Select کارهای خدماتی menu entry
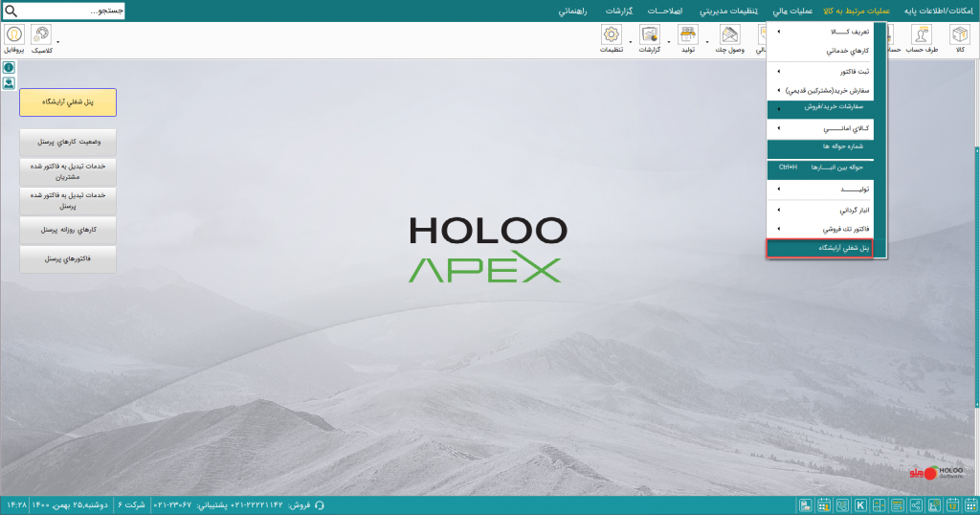This screenshot has height=515, width=980. [820, 51]
